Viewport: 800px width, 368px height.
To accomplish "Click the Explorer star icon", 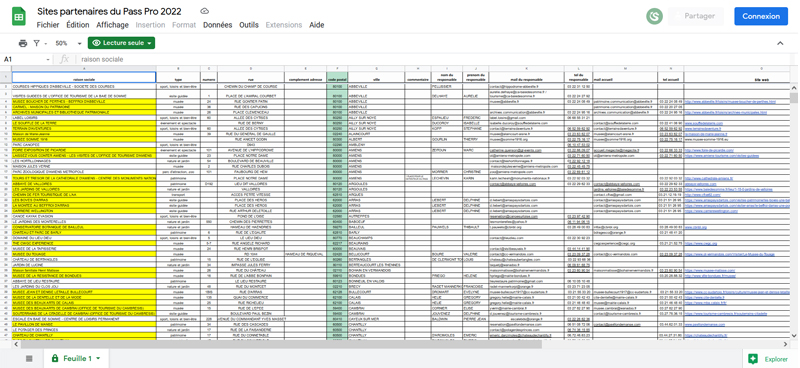I will (752, 359).
